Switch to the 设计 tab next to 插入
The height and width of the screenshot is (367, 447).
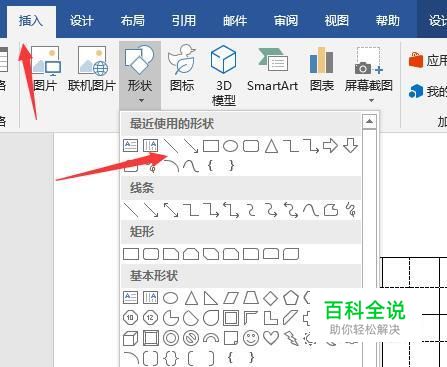[x=82, y=21]
